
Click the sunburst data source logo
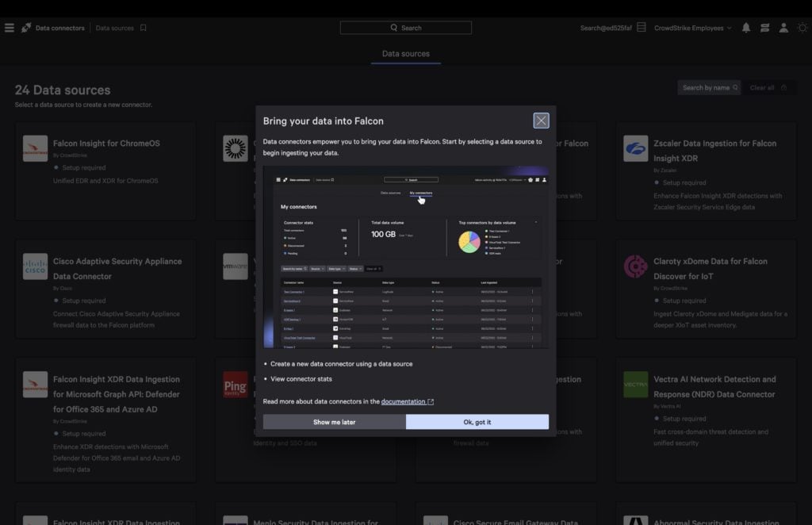pos(235,148)
